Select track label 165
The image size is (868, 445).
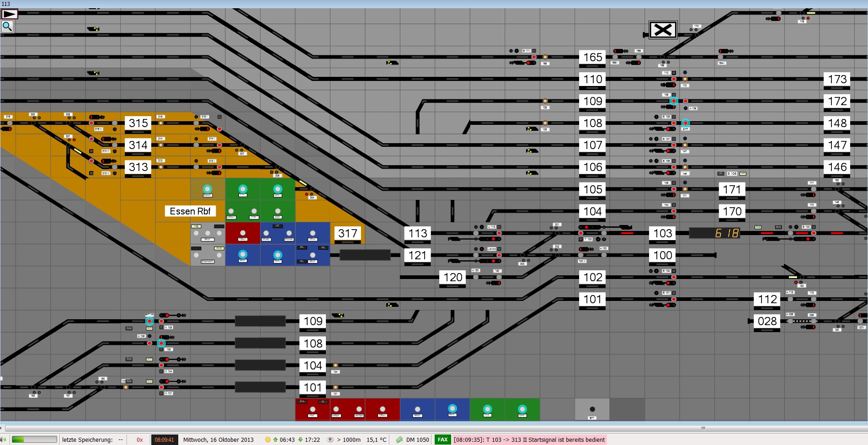point(592,57)
